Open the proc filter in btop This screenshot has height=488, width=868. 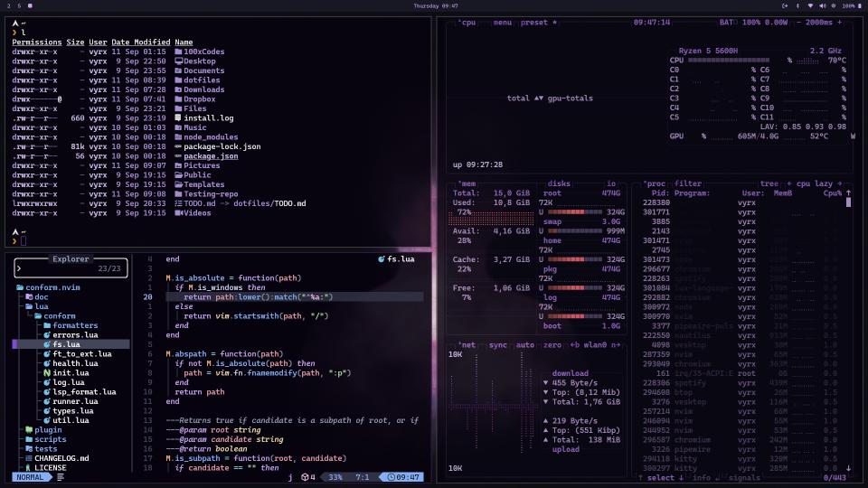687,183
